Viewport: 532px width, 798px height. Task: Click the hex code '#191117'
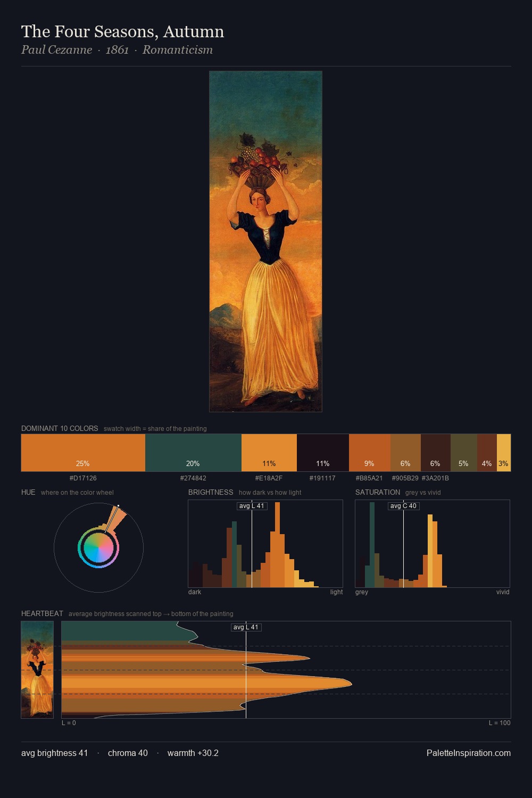point(322,478)
